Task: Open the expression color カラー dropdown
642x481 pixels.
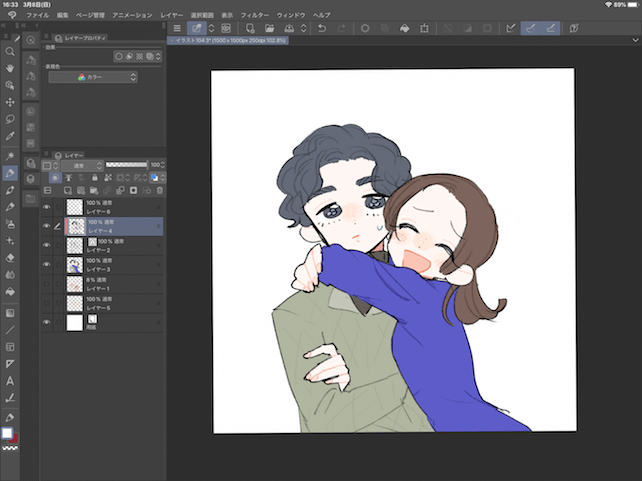Action: point(93,77)
